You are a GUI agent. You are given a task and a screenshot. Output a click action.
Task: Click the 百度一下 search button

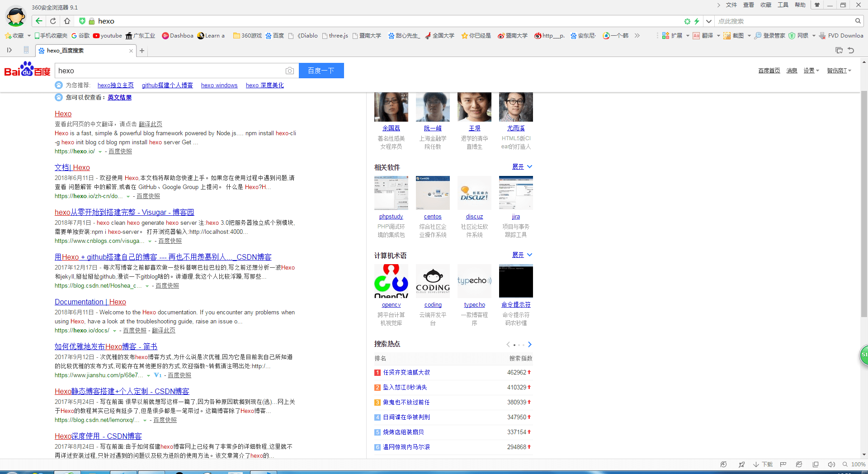(x=321, y=71)
